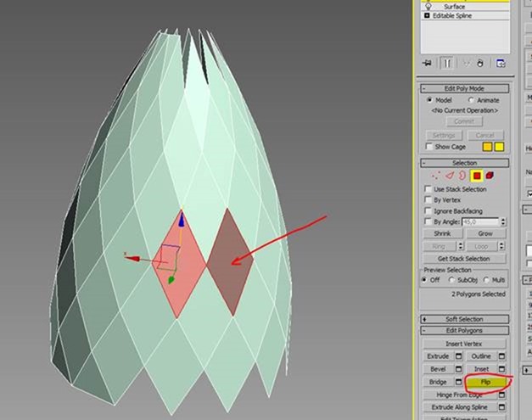Expand Soft Selection rollout
Viewport: 532px width, 420px height.
(x=464, y=319)
